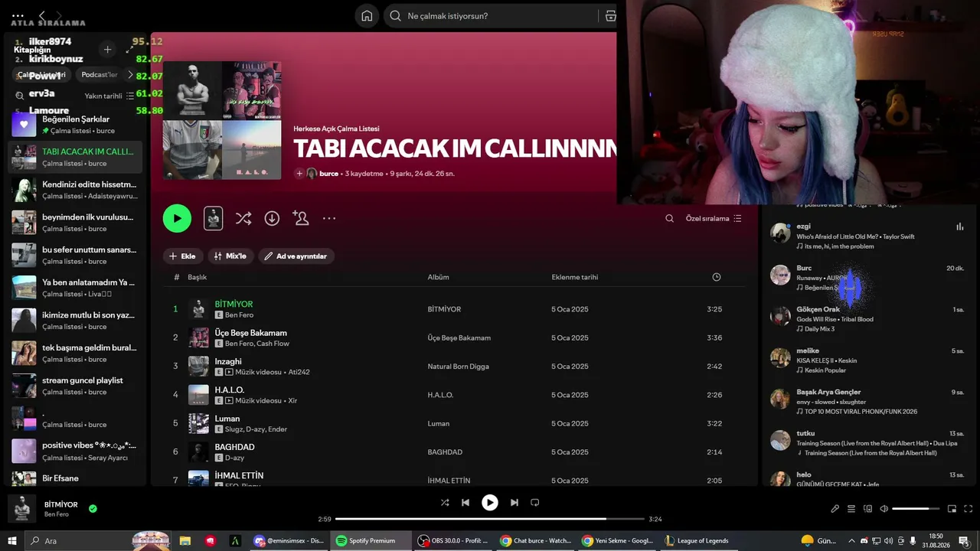
Task: Skip to the previous track
Action: pyautogui.click(x=465, y=503)
